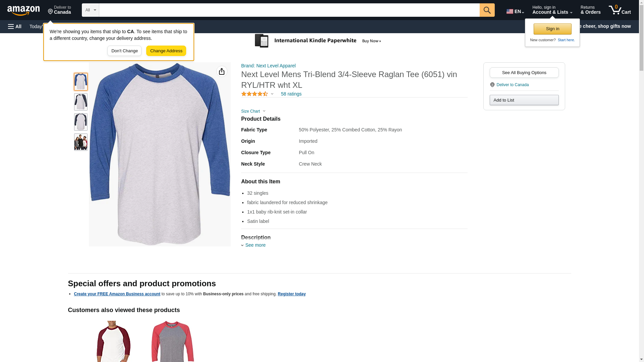Open the 58 ratings link

click(x=291, y=94)
